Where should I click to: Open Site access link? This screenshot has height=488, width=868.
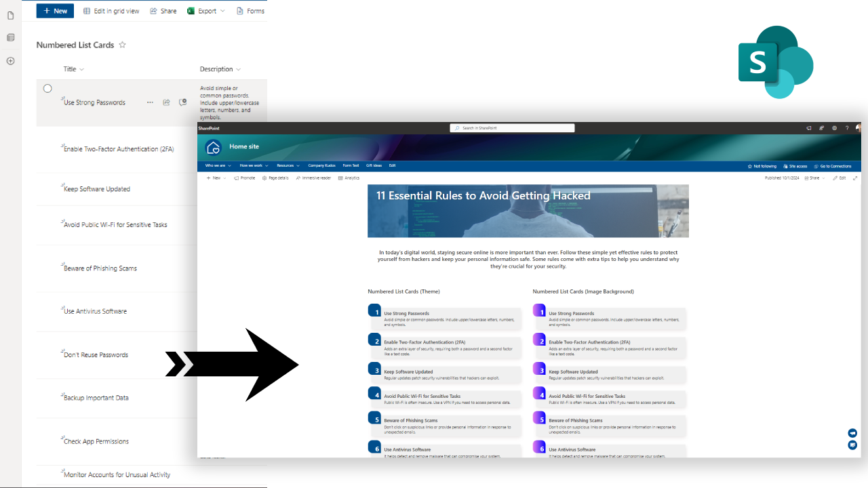tap(795, 166)
